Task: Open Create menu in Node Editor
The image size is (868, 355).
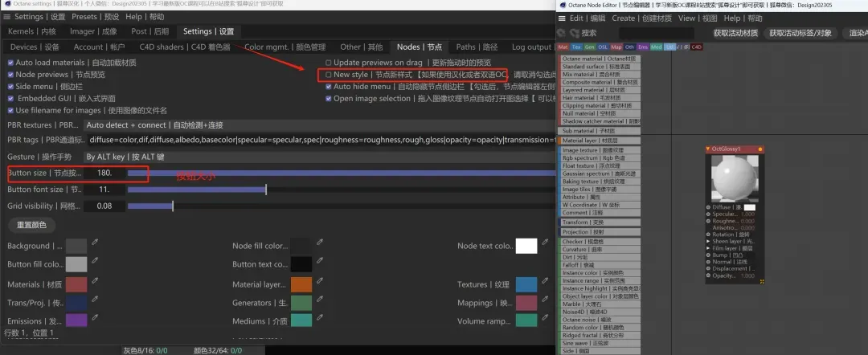Action: 641,18
